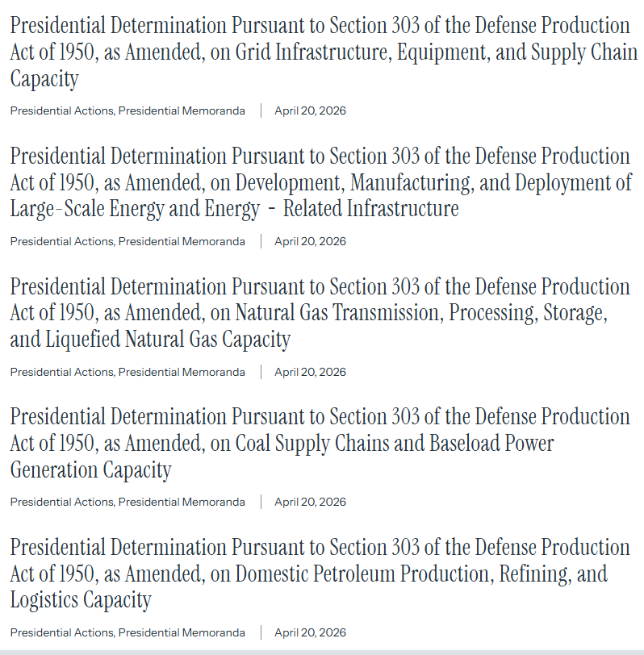Open Presidential Actions under Coal Supply Chains article
The height and width of the screenshot is (655, 644).
[61, 502]
